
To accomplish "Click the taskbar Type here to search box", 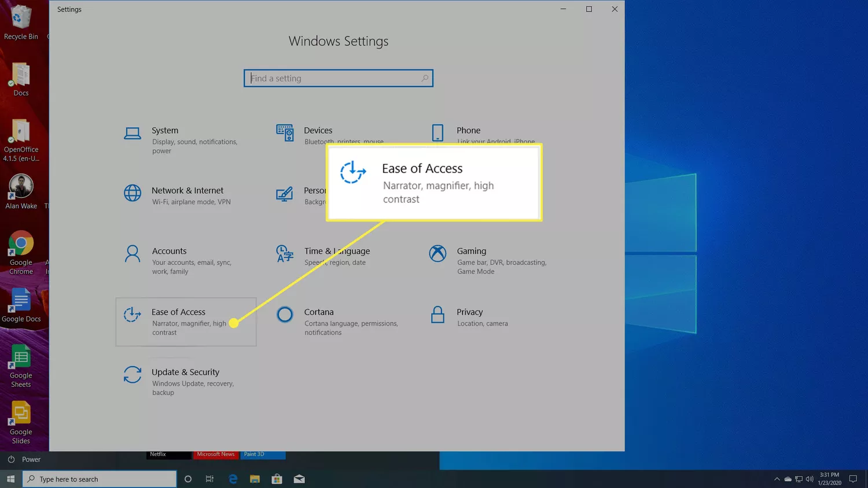I will pos(100,479).
